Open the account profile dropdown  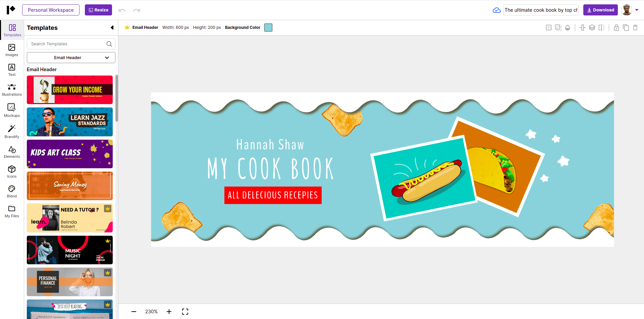coord(629,10)
